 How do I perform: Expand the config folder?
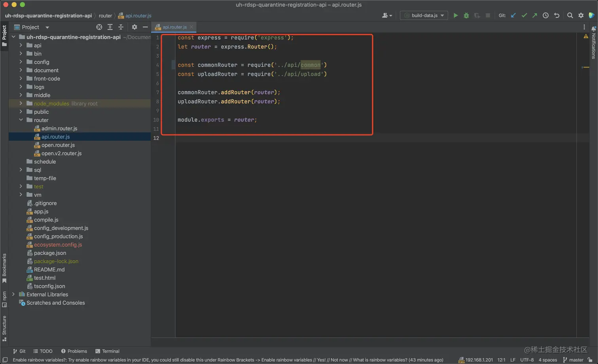(21, 62)
